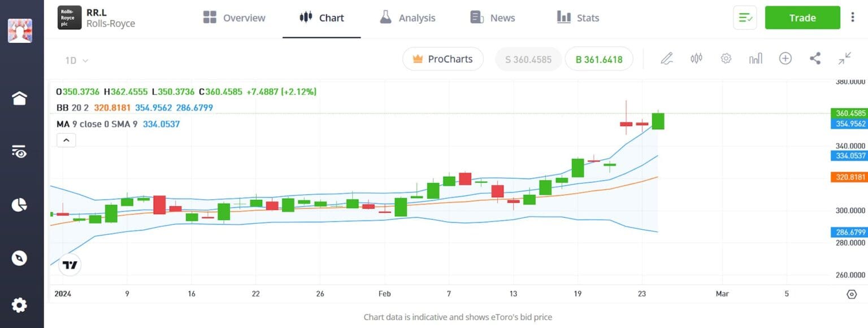Viewport: 868px width, 328px height.
Task: Open the indicators bar-chart icon
Action: [x=756, y=58]
